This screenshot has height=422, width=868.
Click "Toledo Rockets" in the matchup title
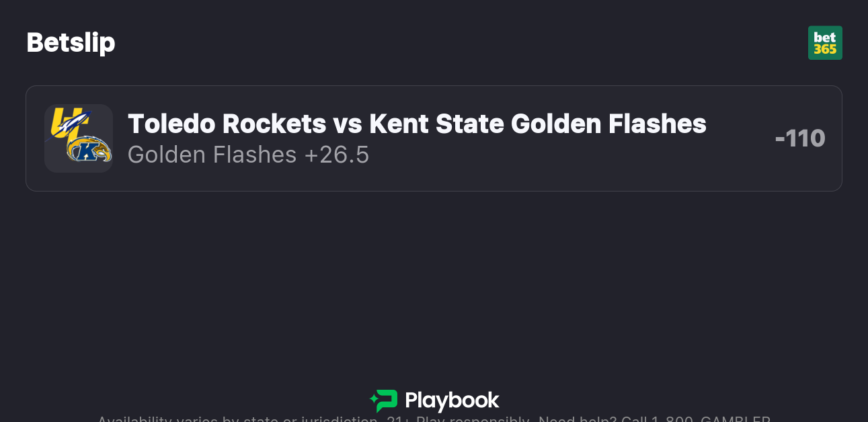pyautogui.click(x=227, y=124)
